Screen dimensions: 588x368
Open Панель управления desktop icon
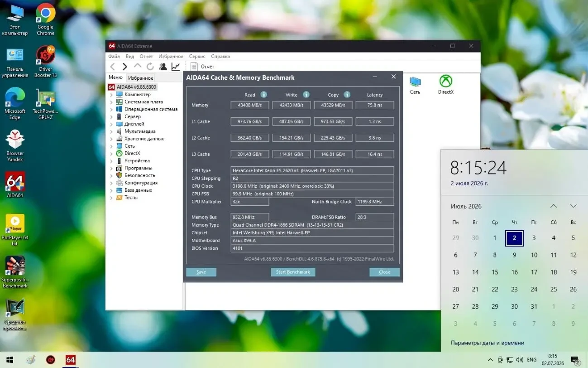pos(14,62)
